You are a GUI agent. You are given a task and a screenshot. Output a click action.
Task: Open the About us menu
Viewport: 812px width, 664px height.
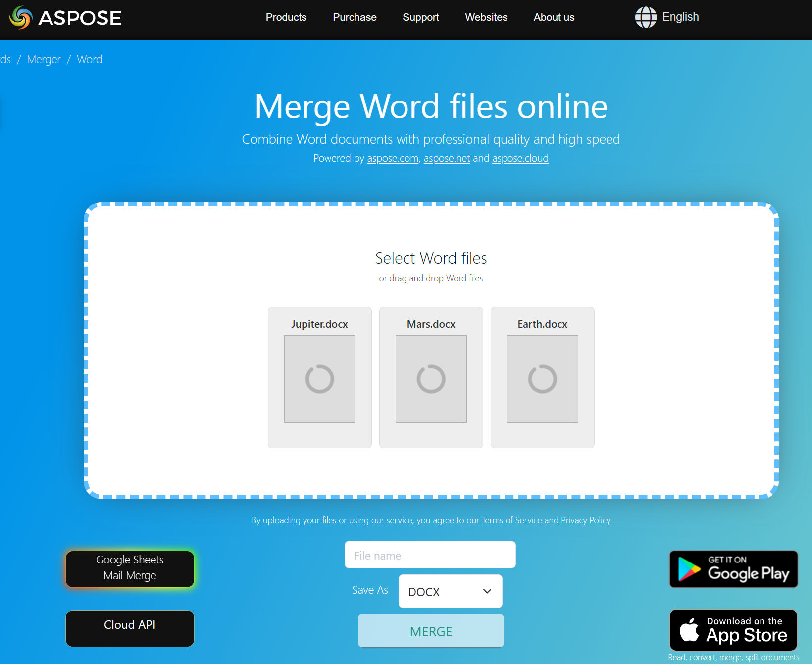pyautogui.click(x=554, y=17)
